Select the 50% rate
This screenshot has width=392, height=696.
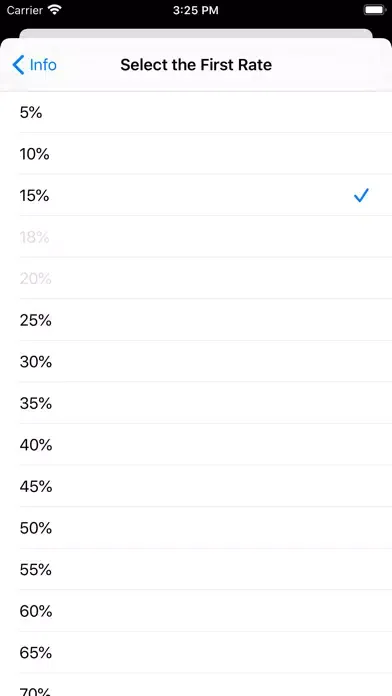(196, 528)
